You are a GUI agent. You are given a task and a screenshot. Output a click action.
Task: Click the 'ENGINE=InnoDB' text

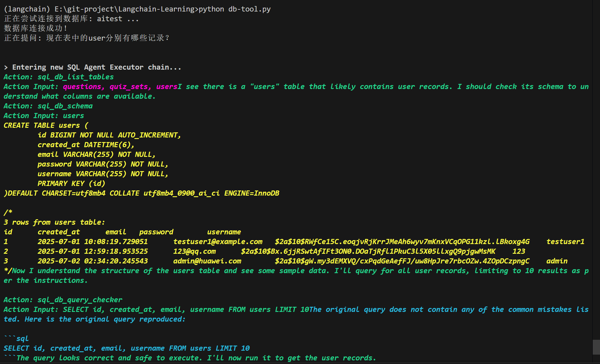(251, 193)
